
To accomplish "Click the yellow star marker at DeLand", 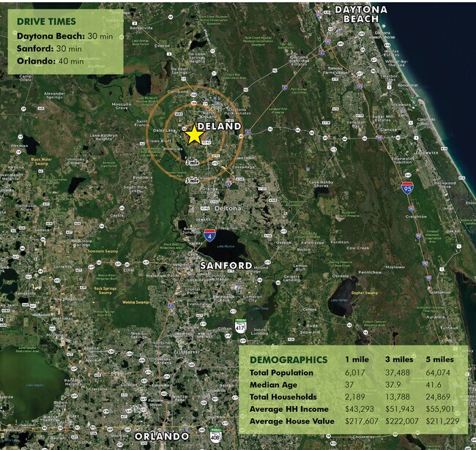I will (x=194, y=135).
